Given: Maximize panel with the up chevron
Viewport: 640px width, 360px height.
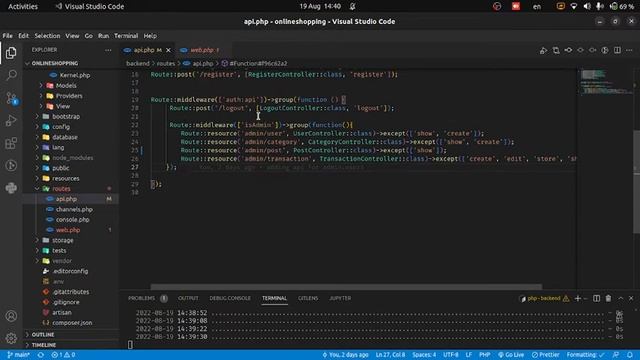Looking at the screenshot, I should point(620,298).
